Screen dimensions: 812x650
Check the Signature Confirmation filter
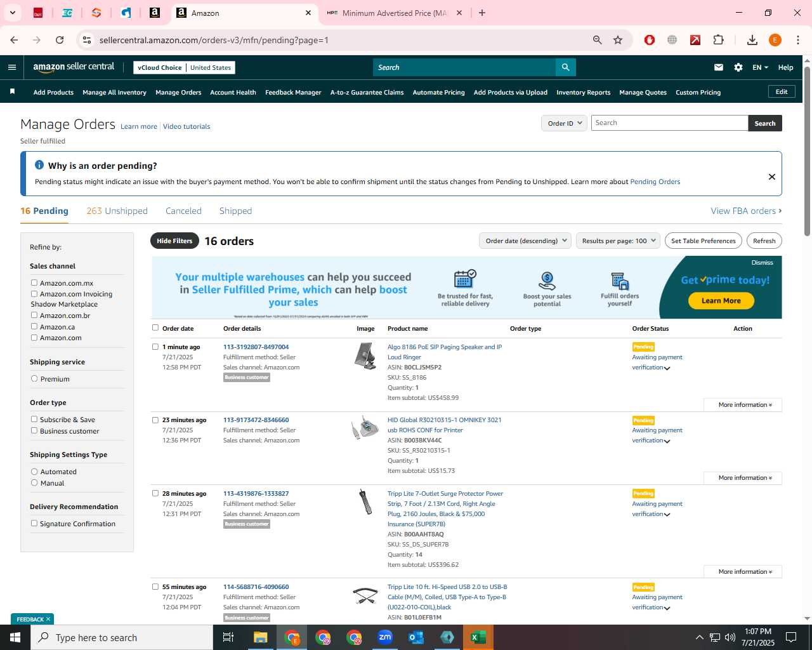click(x=34, y=523)
